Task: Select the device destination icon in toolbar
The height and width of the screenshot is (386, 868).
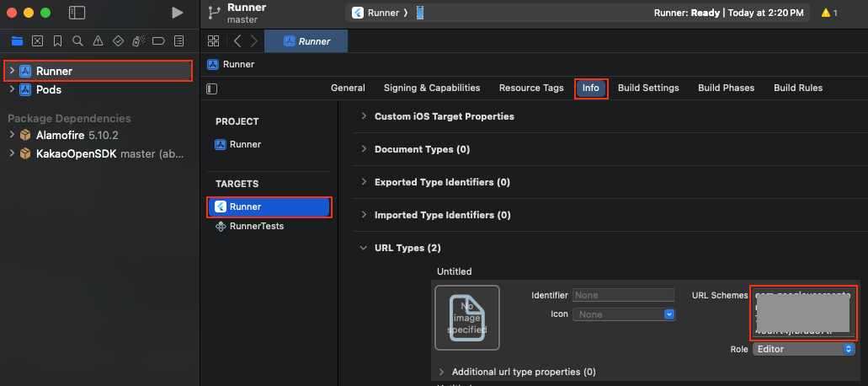Action: (x=420, y=13)
